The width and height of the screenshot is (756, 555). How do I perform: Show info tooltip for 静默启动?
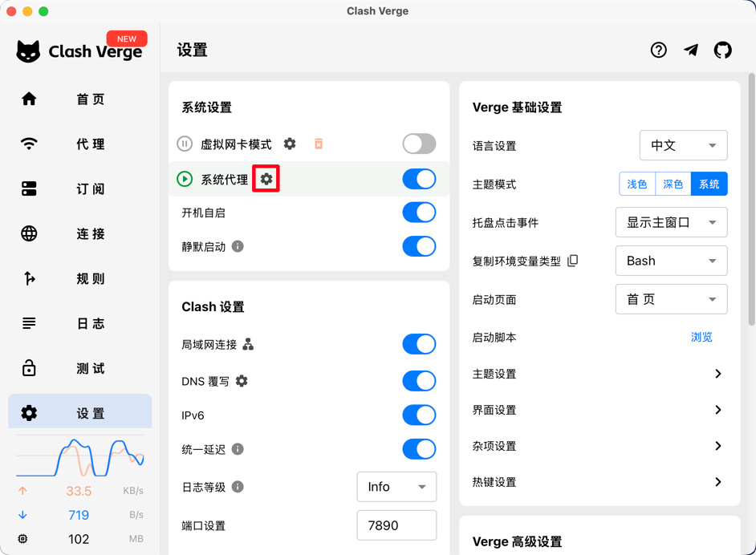[x=238, y=246]
